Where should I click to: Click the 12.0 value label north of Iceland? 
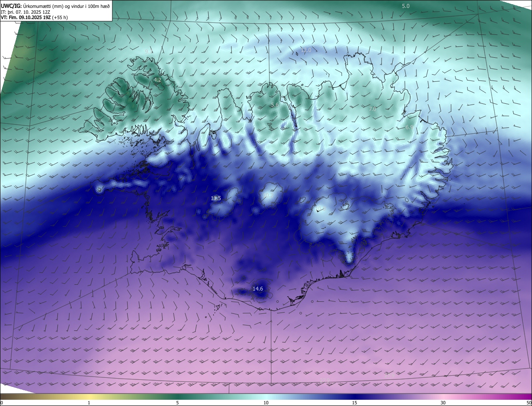point(306,50)
